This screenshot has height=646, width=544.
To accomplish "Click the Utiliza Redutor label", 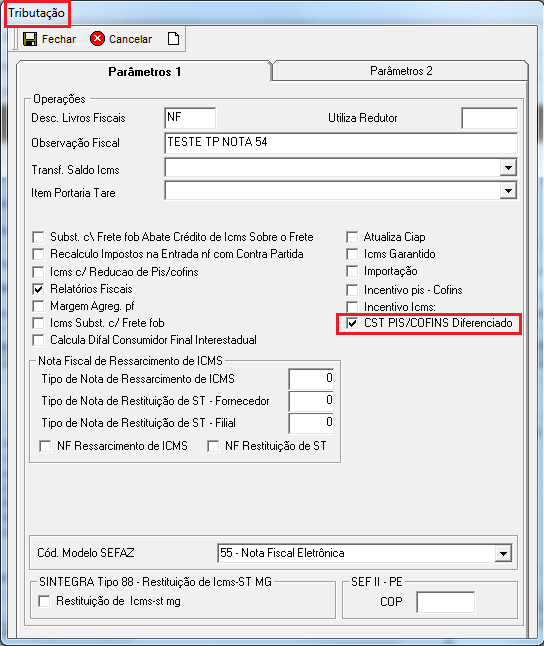I will tap(363, 118).
